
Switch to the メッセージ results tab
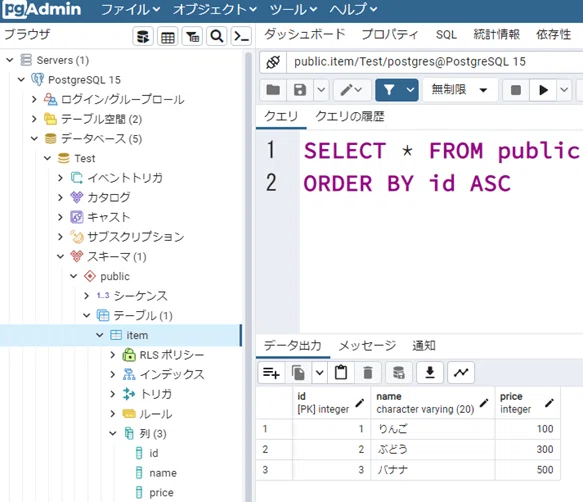click(x=367, y=346)
